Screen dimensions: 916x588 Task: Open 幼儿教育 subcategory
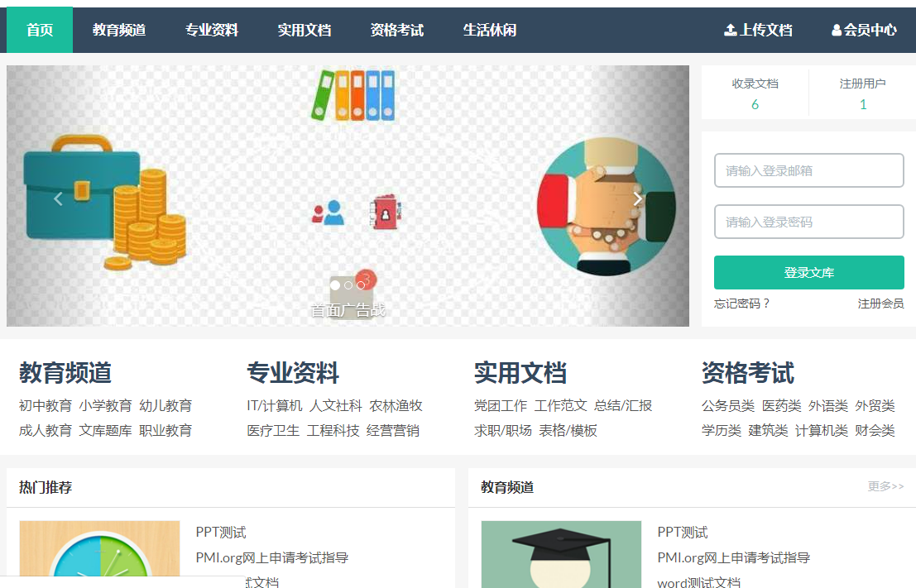pos(166,405)
